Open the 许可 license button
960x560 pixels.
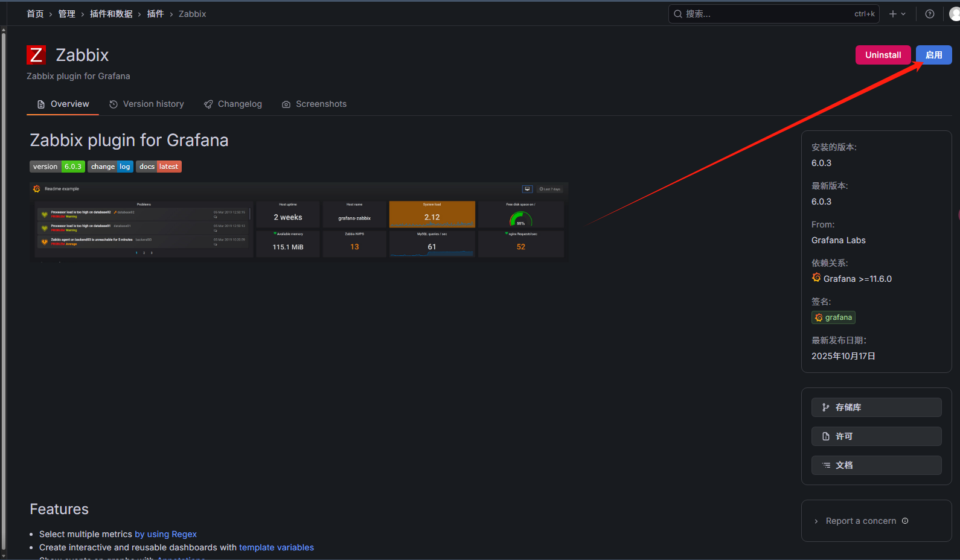click(x=876, y=436)
